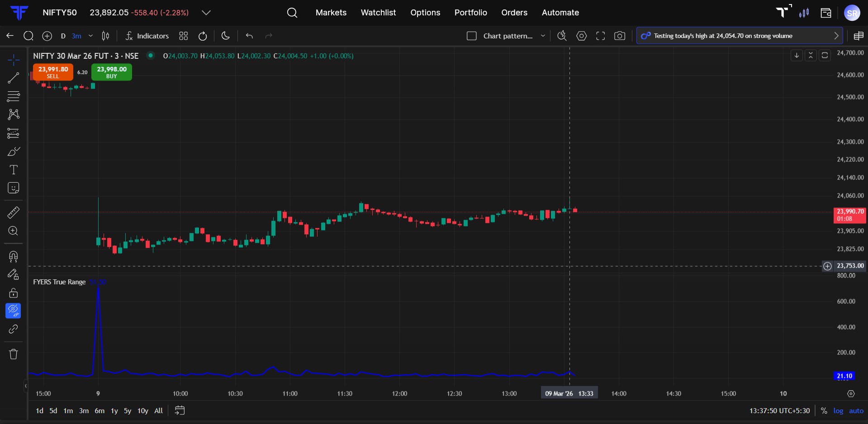Toggle hide all drawings eye icon
Screen dimensions: 868x424
(x=14, y=311)
